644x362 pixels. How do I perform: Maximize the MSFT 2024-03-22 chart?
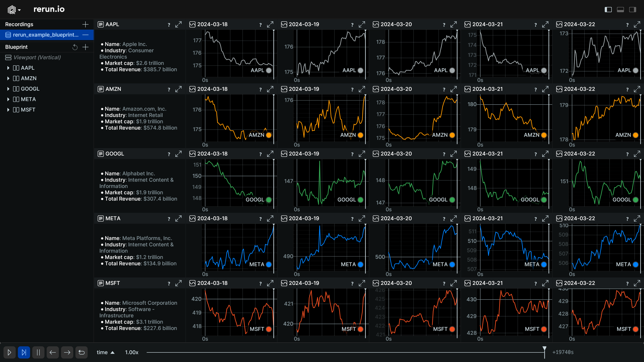[637, 283]
